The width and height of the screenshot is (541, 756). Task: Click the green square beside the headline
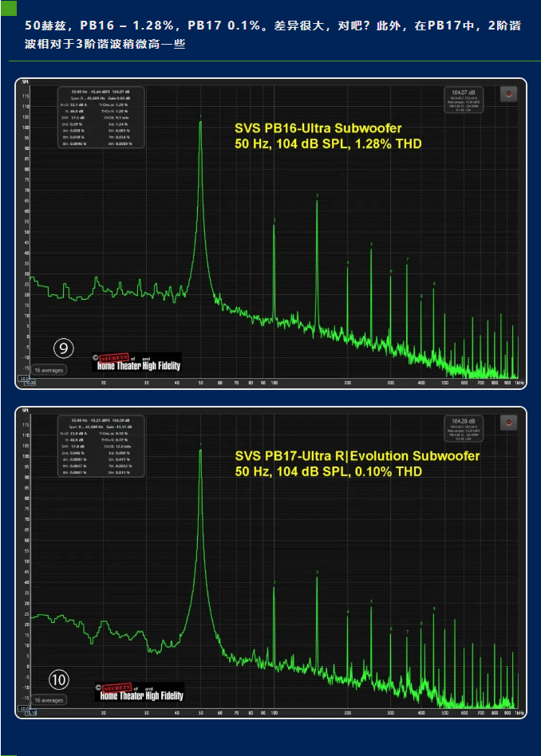coord(9,10)
